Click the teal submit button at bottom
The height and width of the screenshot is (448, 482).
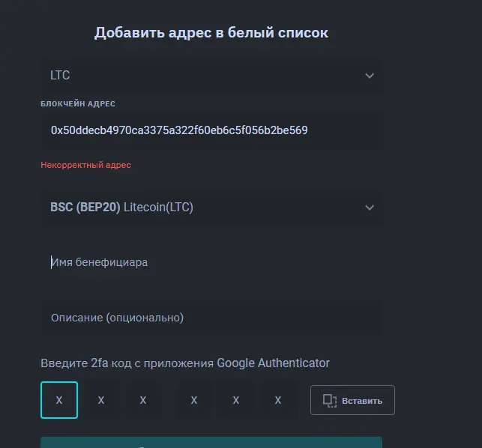[x=211, y=443]
